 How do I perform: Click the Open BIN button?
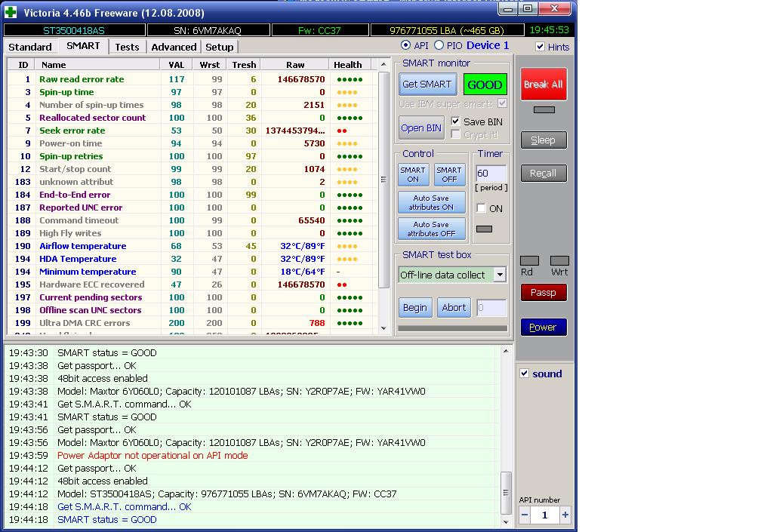421,128
